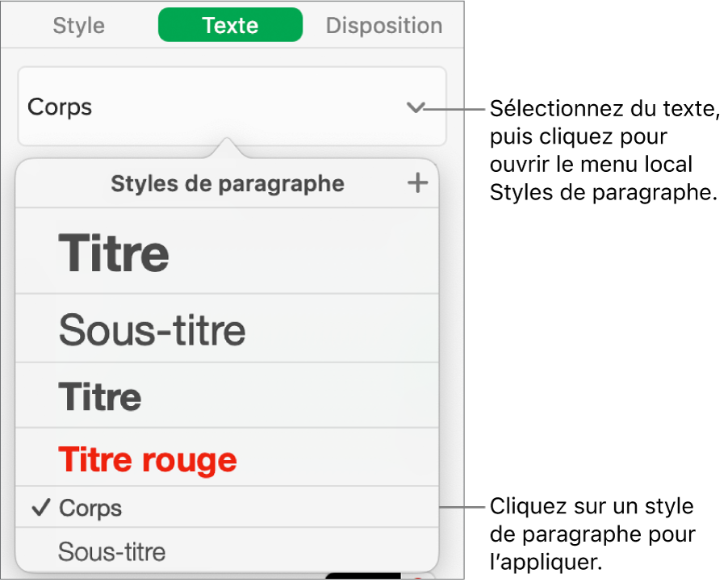Apply the large Sous-titre paragraph style
728x582 pixels.
[152, 329]
